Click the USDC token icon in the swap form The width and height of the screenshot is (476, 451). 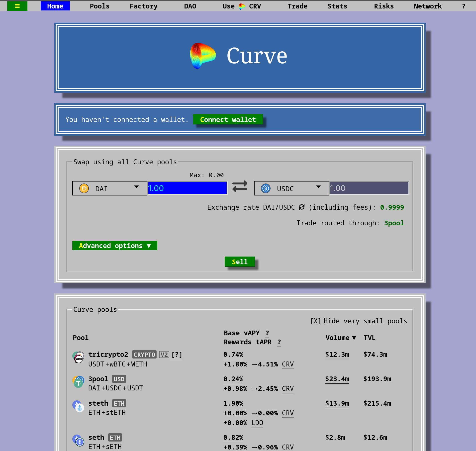(x=266, y=188)
